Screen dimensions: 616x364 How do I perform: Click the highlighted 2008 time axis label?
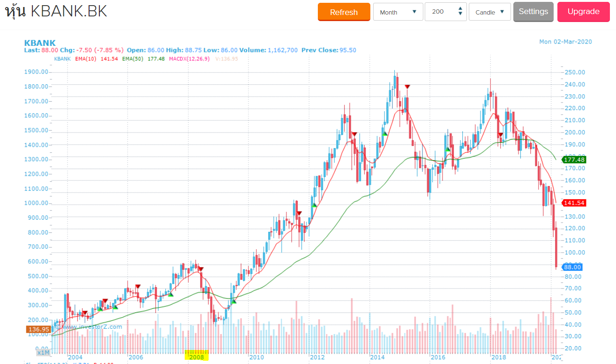[x=196, y=357]
